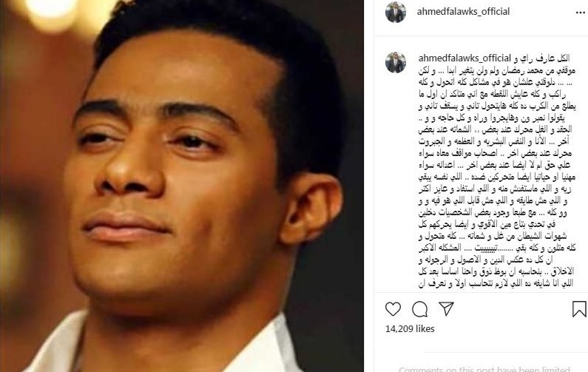588x372 pixels.
Task: View who liked via 14,209 likes
Action: point(410,329)
